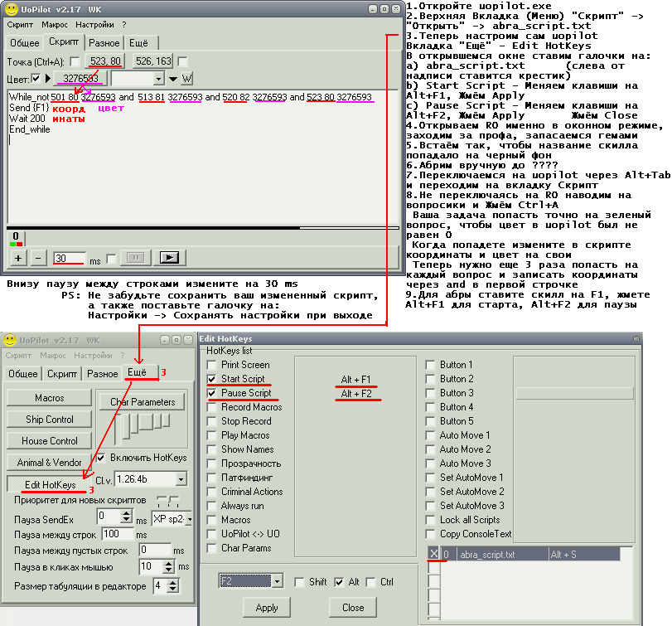The image size is (672, 626).
Task: Open House Control
Action: pyautogui.click(x=49, y=441)
